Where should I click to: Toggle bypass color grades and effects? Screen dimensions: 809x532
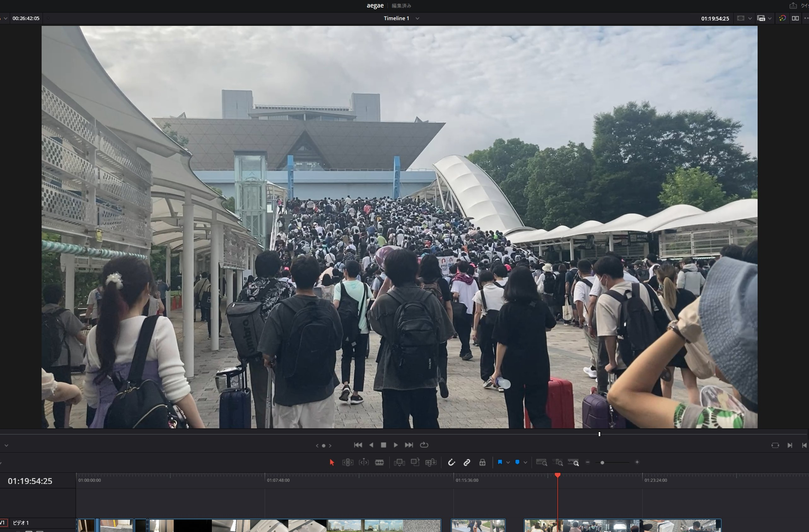782,18
